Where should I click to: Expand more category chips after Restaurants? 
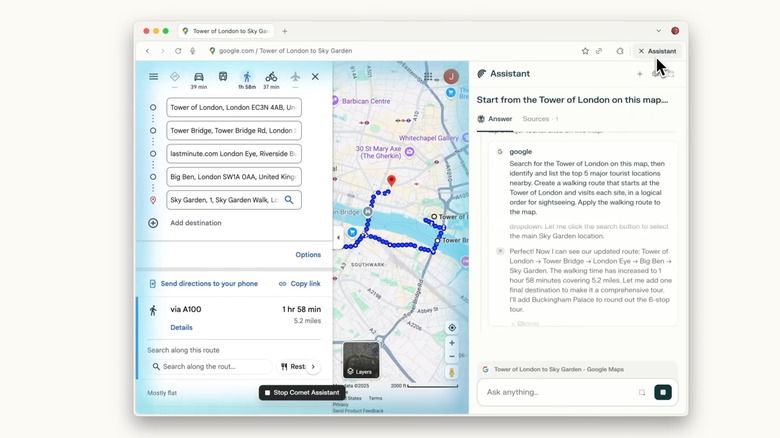coord(313,367)
